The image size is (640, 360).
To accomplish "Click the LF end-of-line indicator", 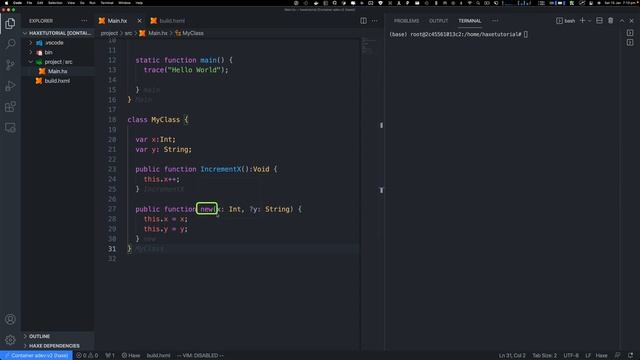I will click(588, 356).
